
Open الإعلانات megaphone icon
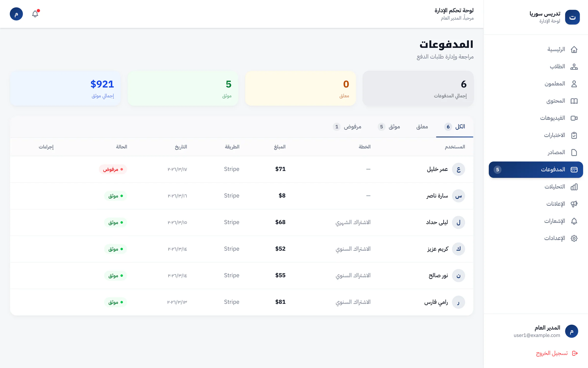(574, 204)
